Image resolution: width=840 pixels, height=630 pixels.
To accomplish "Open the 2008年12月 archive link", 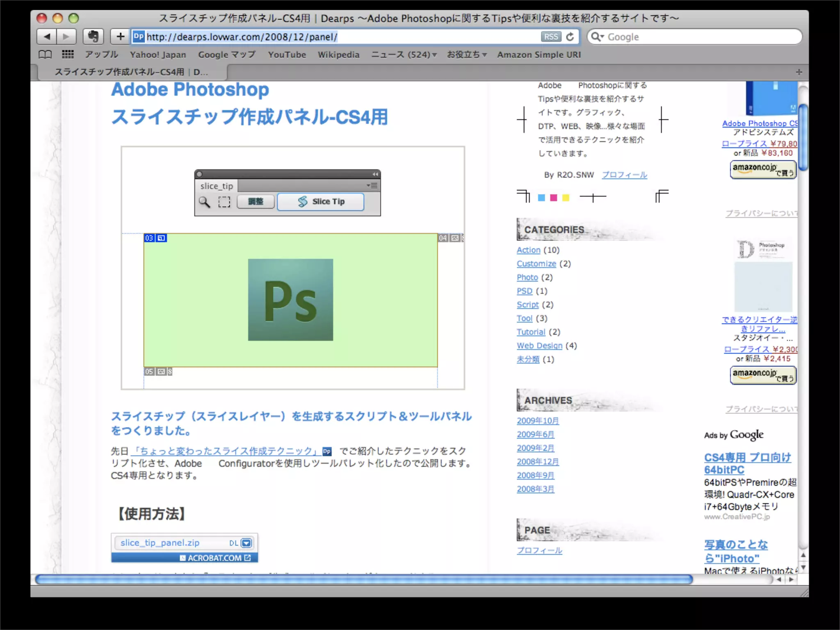I will [x=537, y=462].
